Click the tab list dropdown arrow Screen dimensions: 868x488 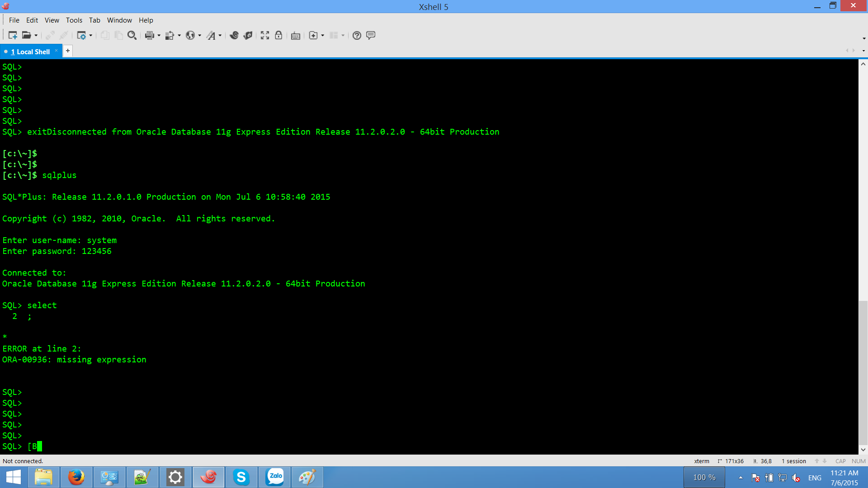[x=863, y=51]
